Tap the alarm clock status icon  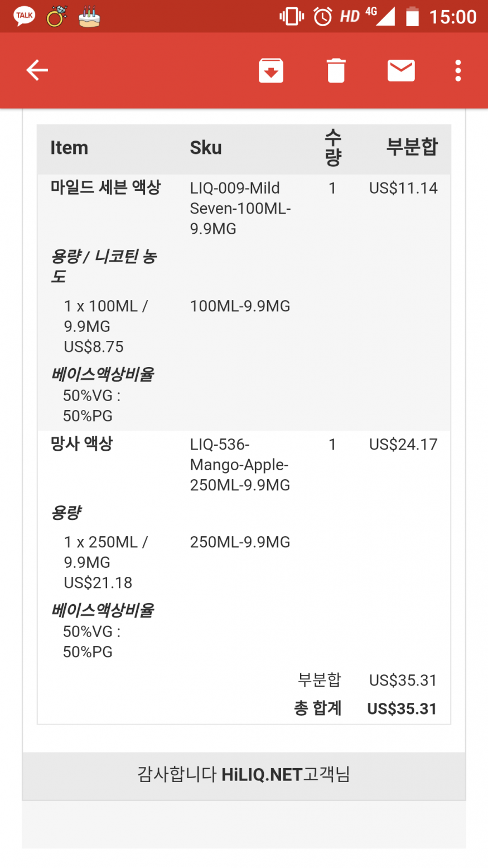(323, 17)
